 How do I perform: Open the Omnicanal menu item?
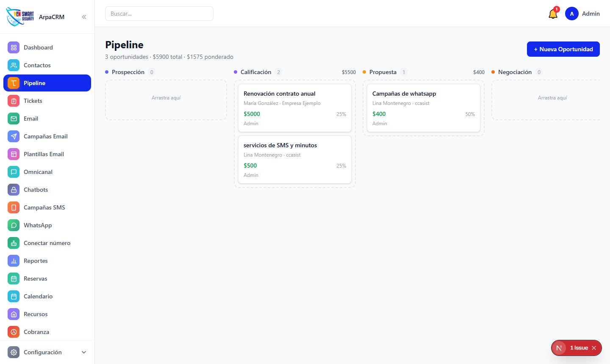[x=47, y=172]
